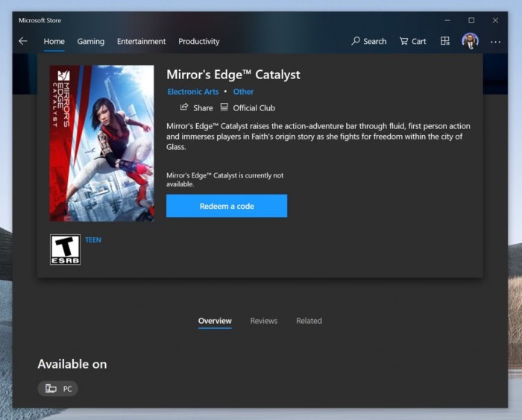Image resolution: width=522 pixels, height=420 pixels.
Task: Click the ESRB Teen rating badge
Action: [65, 250]
